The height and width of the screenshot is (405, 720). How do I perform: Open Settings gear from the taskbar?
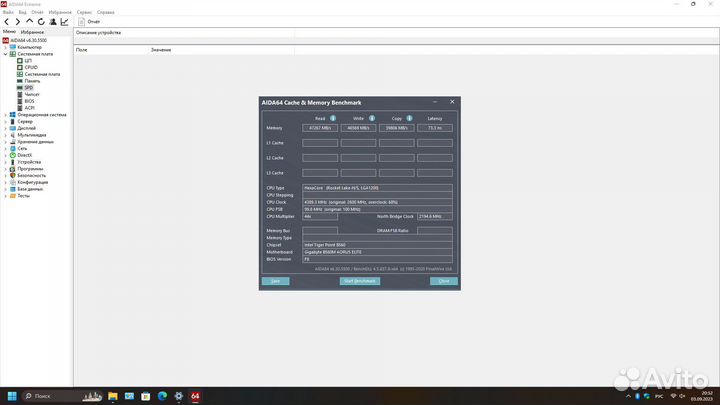(179, 396)
